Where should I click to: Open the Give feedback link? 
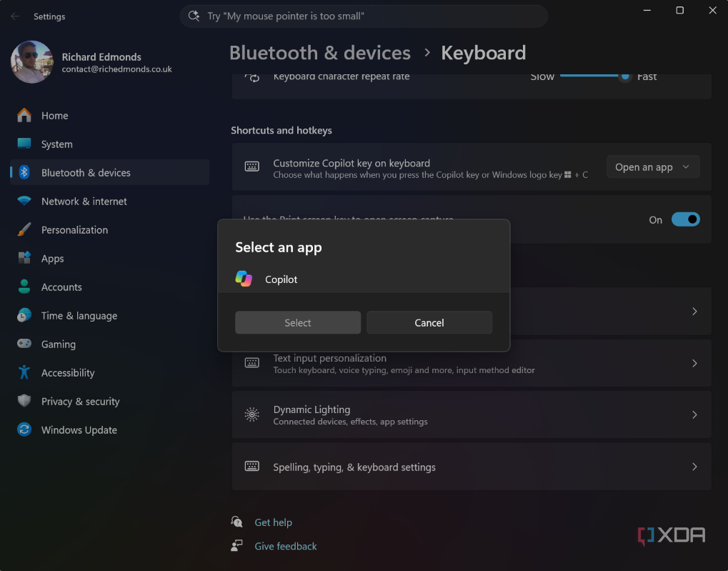pos(286,547)
